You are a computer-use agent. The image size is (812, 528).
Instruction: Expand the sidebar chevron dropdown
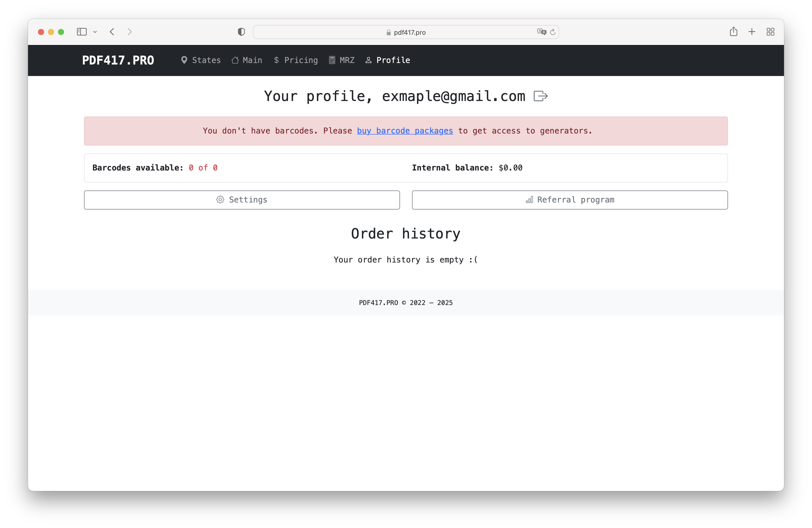click(x=95, y=32)
